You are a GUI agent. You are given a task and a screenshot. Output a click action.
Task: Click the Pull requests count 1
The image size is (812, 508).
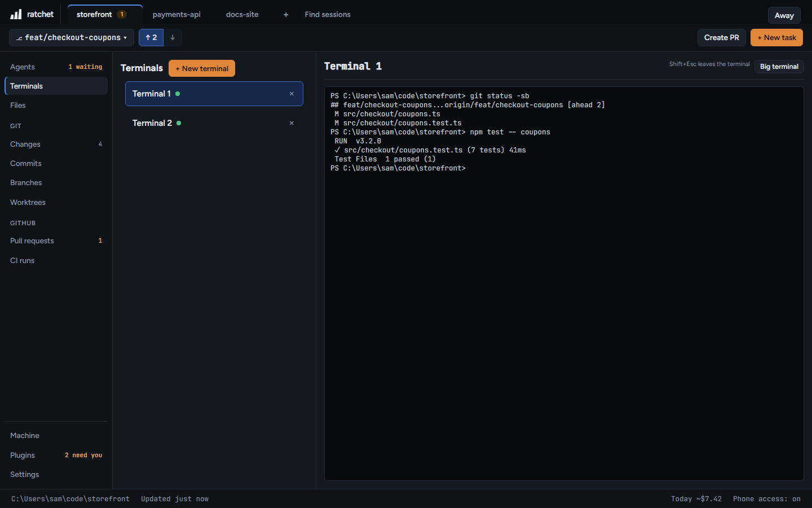[x=100, y=240]
